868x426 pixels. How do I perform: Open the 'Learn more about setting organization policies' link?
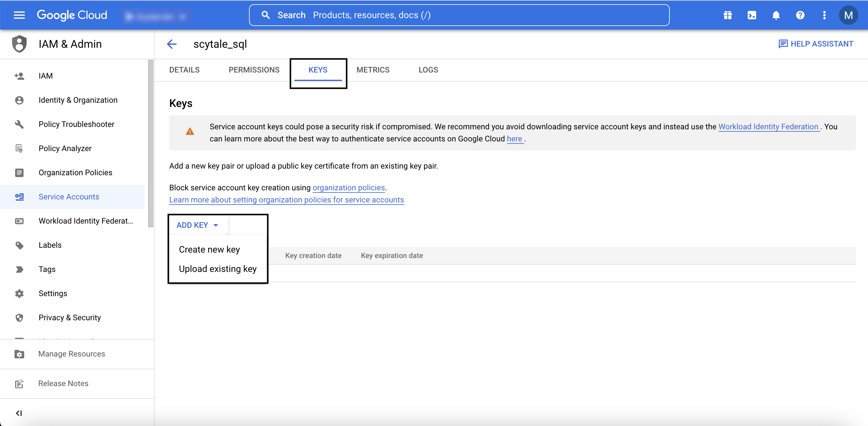(x=287, y=200)
